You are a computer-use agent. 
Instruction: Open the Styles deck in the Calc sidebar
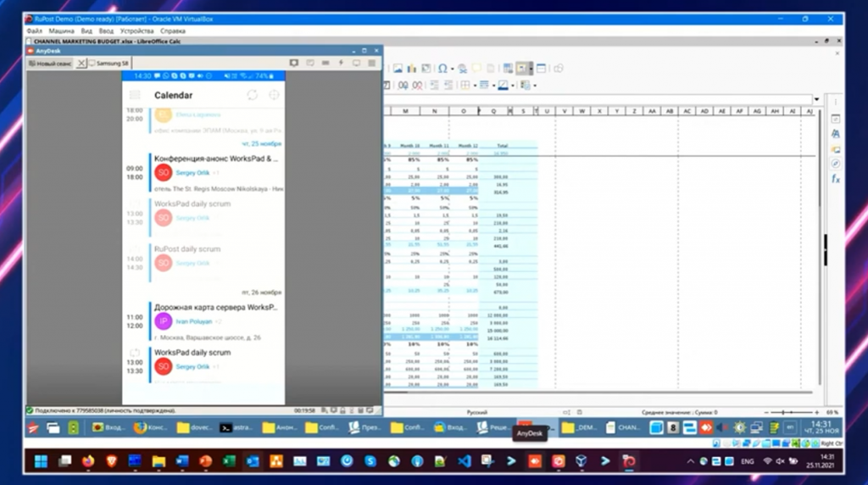click(x=835, y=134)
